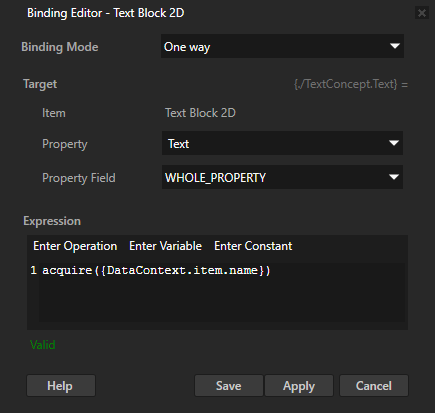This screenshot has height=413, width=435.
Task: Click inside the expression text area
Action: 222,292
